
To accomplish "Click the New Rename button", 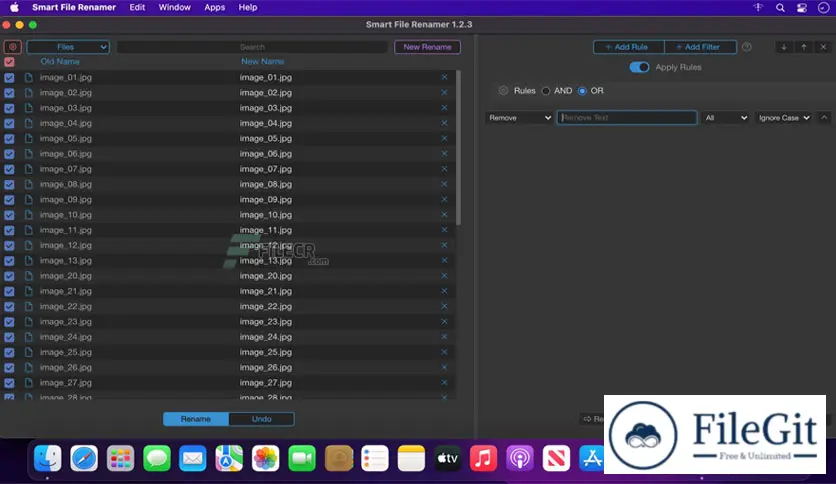I will click(x=427, y=47).
